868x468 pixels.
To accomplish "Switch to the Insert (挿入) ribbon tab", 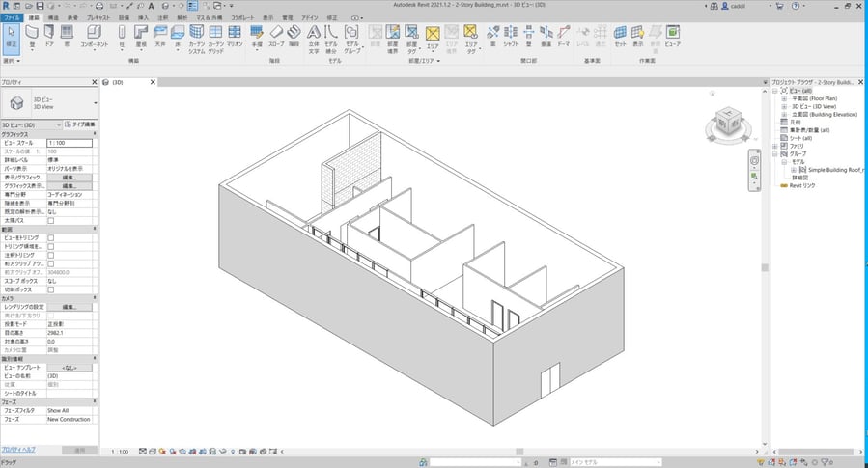I will (143, 17).
